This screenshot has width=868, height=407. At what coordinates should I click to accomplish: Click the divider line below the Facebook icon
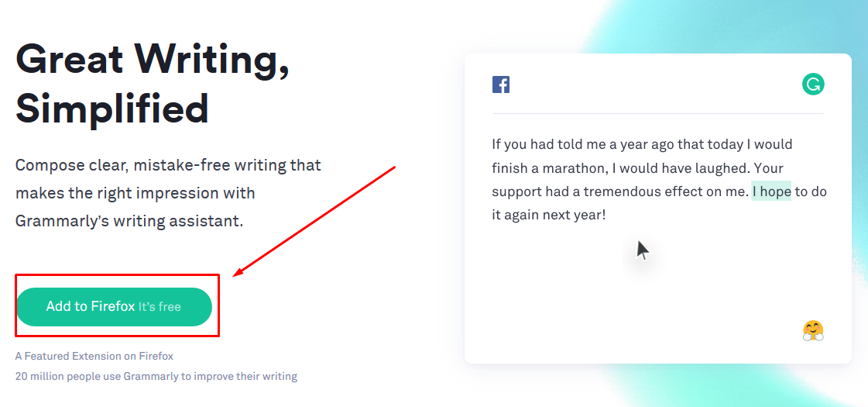coord(657,114)
